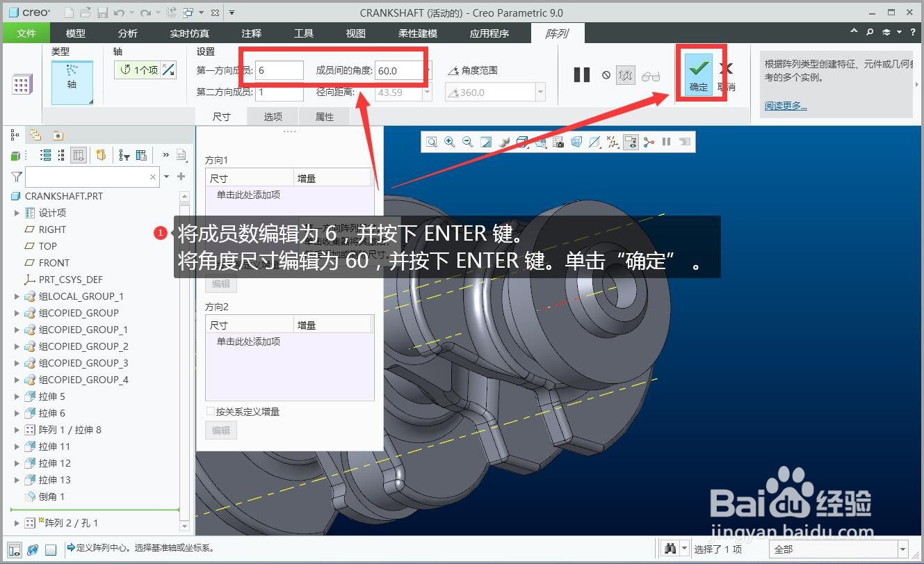
Task: Toggle the model tree display status icon
Action: click(x=15, y=550)
